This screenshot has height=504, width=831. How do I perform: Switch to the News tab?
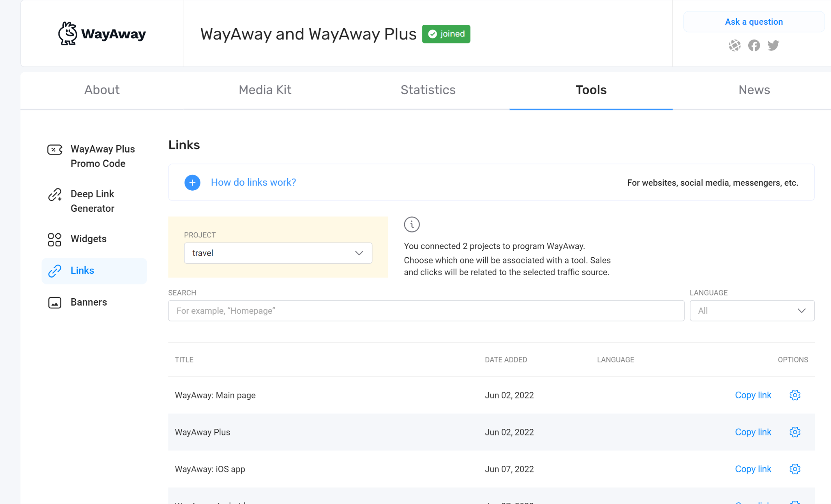coord(754,90)
